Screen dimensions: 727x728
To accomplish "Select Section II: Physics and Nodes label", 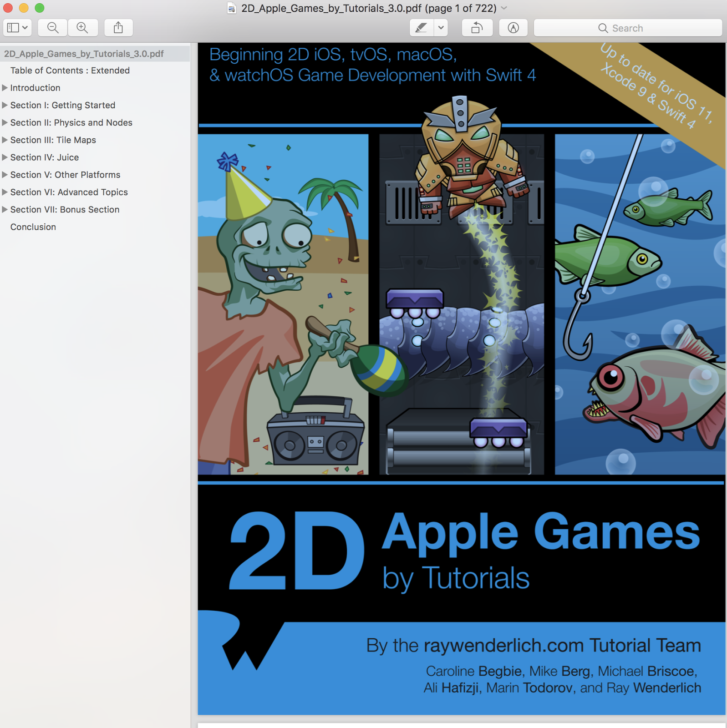I will [x=71, y=122].
